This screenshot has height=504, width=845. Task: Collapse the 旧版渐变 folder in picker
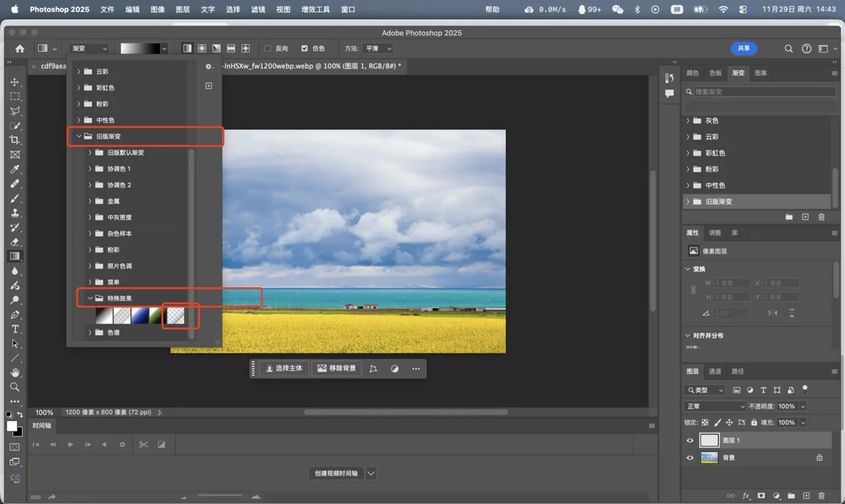(79, 136)
